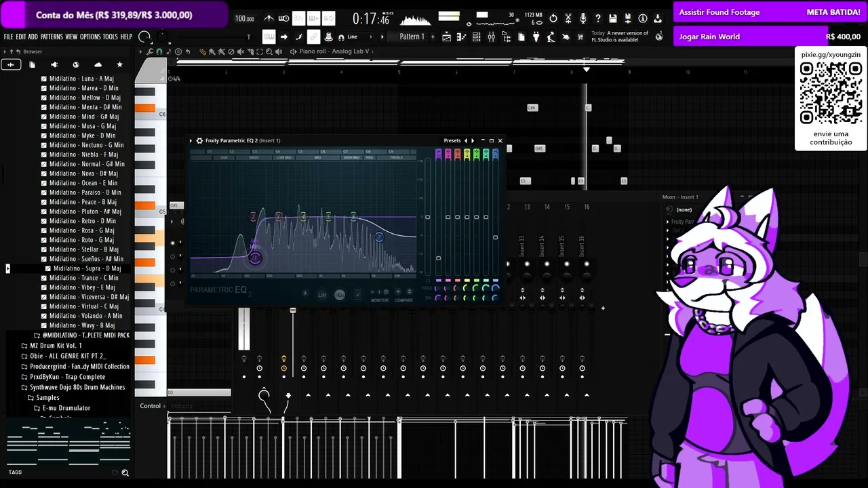The width and height of the screenshot is (868, 488).
Task: Select the piano roll pencil draw tool
Action: pyautogui.click(x=202, y=52)
